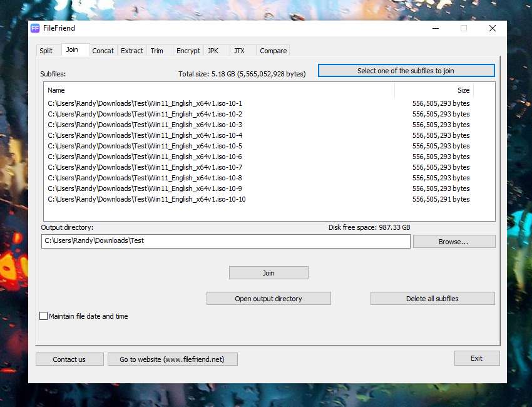Viewport: 532px width, 407px height.
Task: Click the Join button
Action: coord(269,273)
